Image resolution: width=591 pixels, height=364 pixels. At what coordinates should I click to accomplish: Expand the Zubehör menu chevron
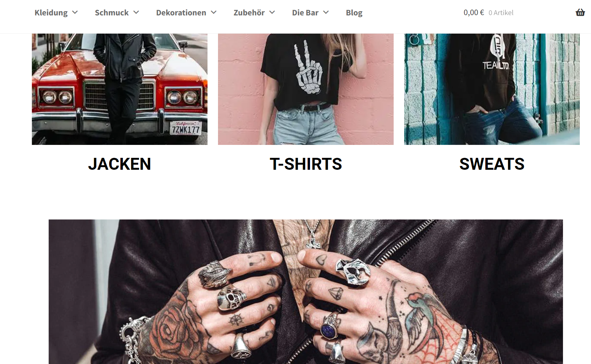point(272,13)
